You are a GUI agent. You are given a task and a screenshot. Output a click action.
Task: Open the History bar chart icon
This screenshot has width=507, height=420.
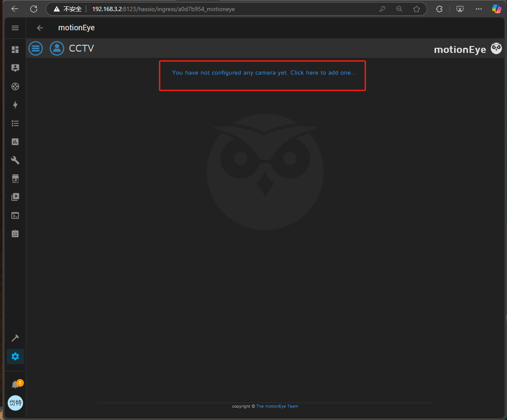click(x=15, y=142)
